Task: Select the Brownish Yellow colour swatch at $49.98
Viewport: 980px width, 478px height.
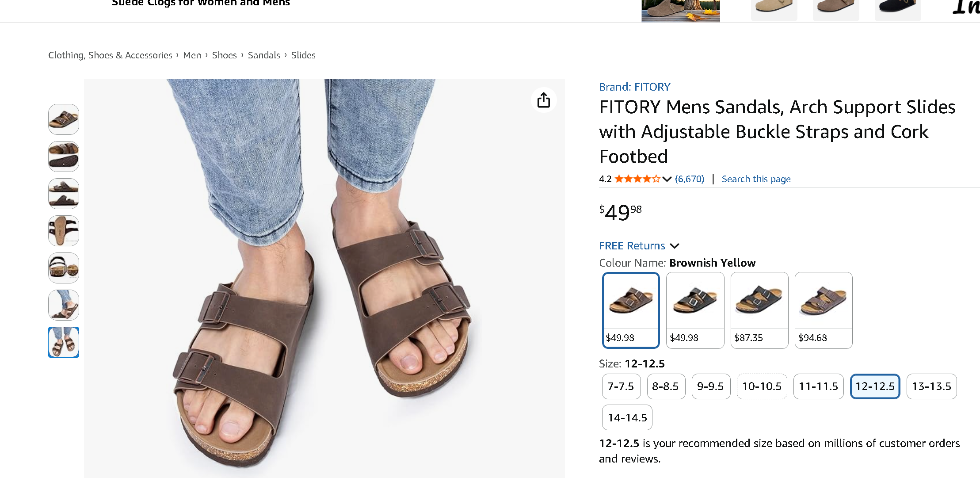Action: 631,310
